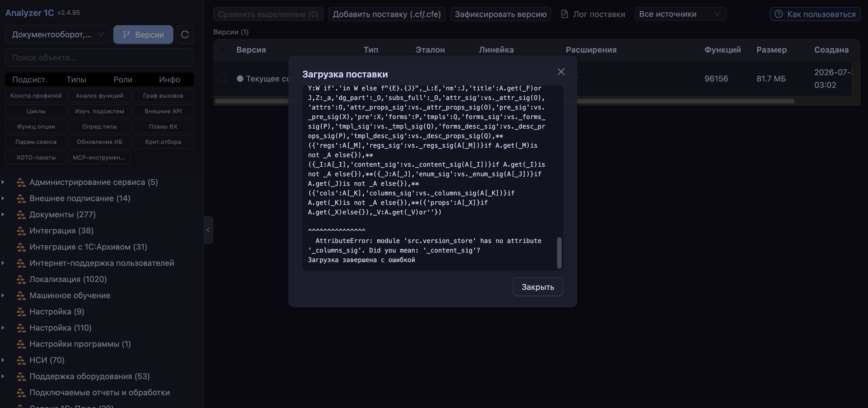The image size is (868, 408).
Task: Switch to the Типы tab
Action: coord(76,79)
